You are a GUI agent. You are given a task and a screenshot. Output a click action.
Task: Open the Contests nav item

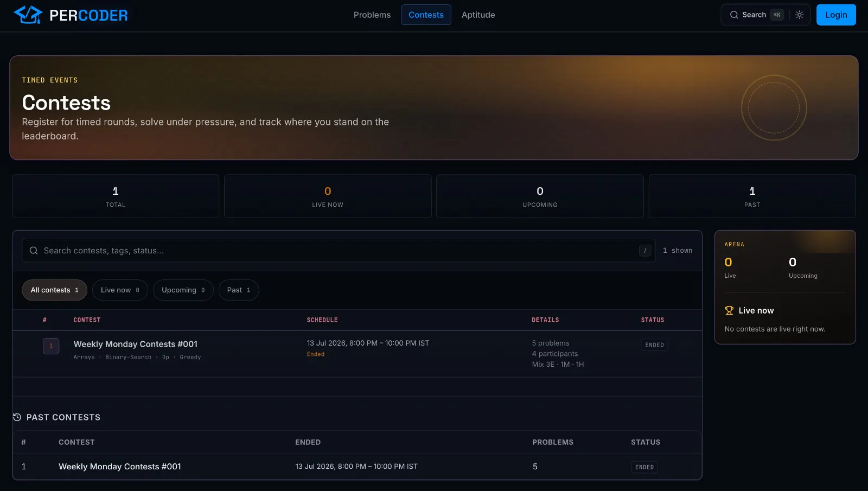[426, 15]
